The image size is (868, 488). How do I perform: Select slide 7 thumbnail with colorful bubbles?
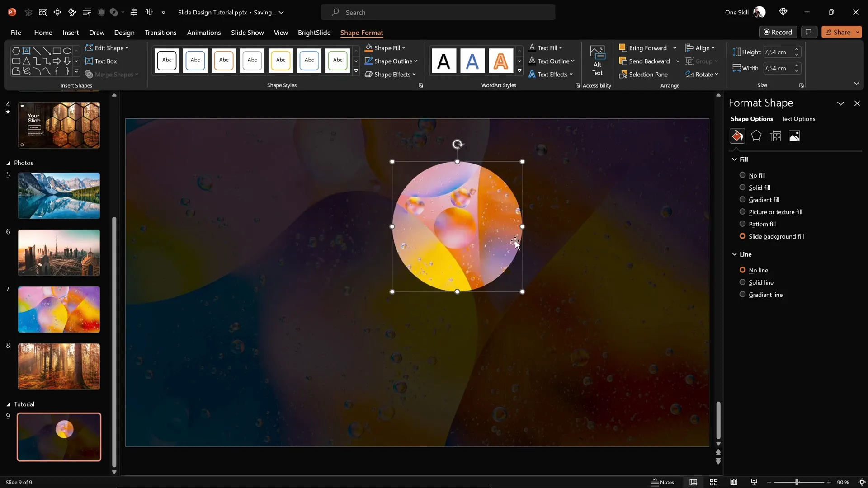click(59, 310)
